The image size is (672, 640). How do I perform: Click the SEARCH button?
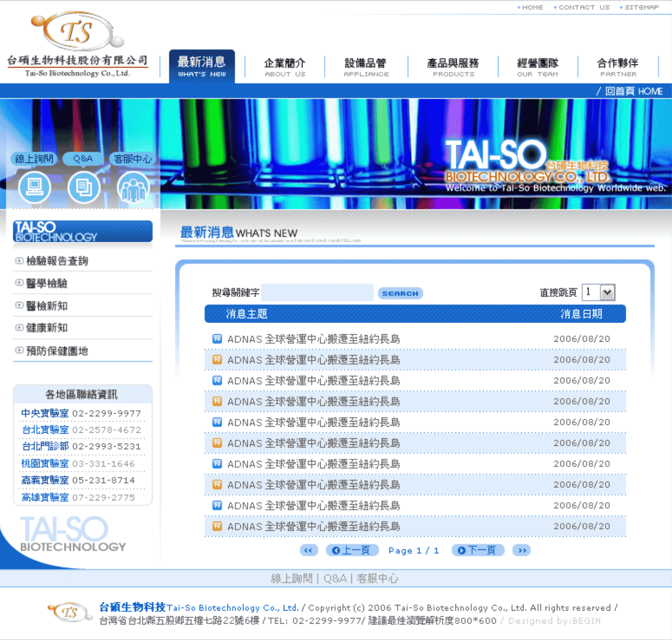click(400, 293)
